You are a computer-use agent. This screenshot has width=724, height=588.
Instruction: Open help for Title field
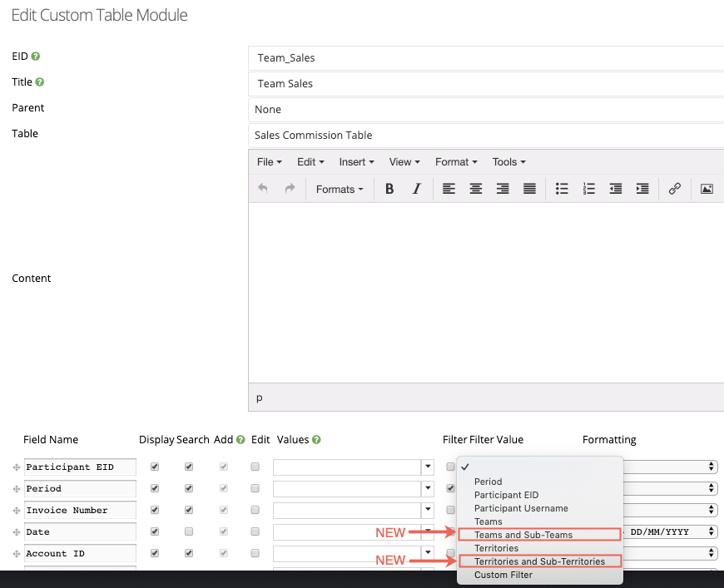(40, 82)
